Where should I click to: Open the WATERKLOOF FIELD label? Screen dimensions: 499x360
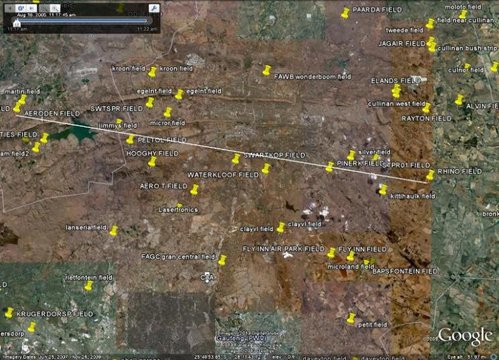point(223,175)
